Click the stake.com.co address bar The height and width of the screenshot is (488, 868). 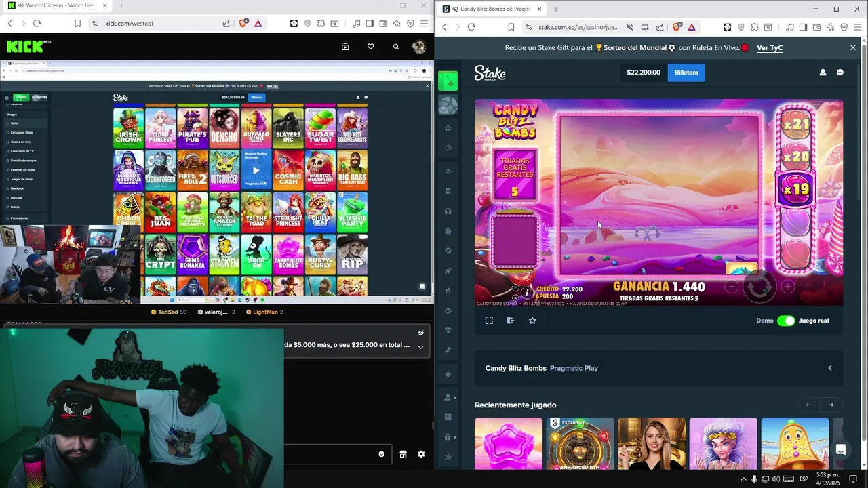pyautogui.click(x=578, y=27)
